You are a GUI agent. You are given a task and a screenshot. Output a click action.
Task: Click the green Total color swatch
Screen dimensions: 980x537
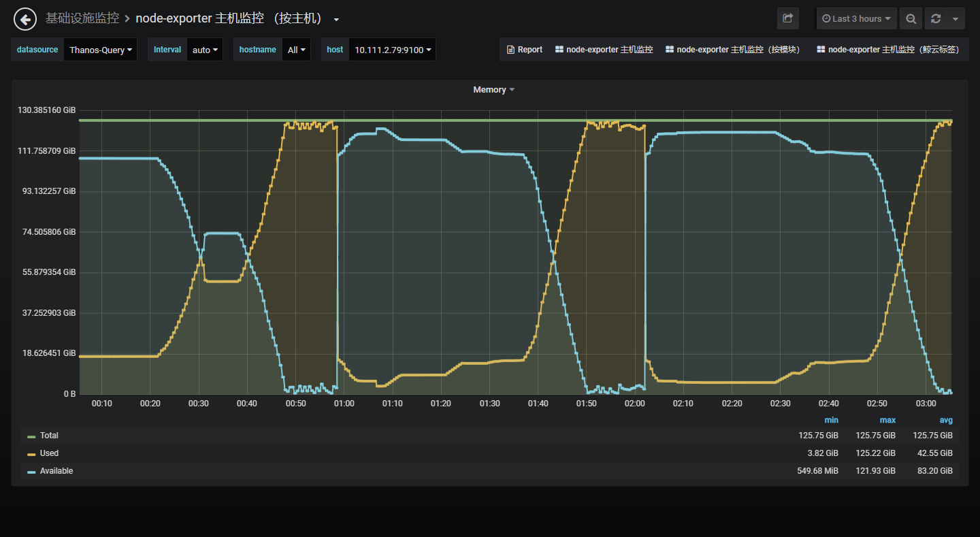(x=31, y=436)
